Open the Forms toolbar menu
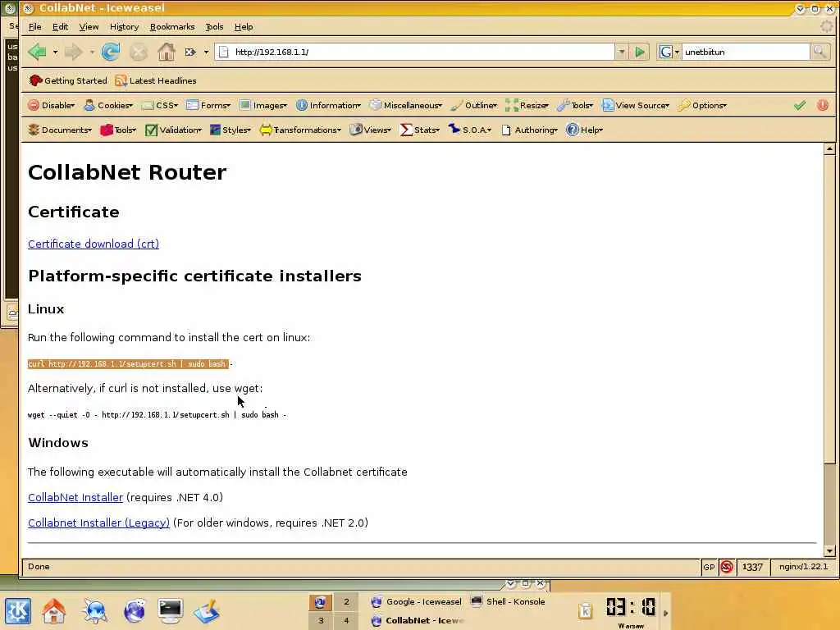Image resolution: width=840 pixels, height=630 pixels. 208,106
